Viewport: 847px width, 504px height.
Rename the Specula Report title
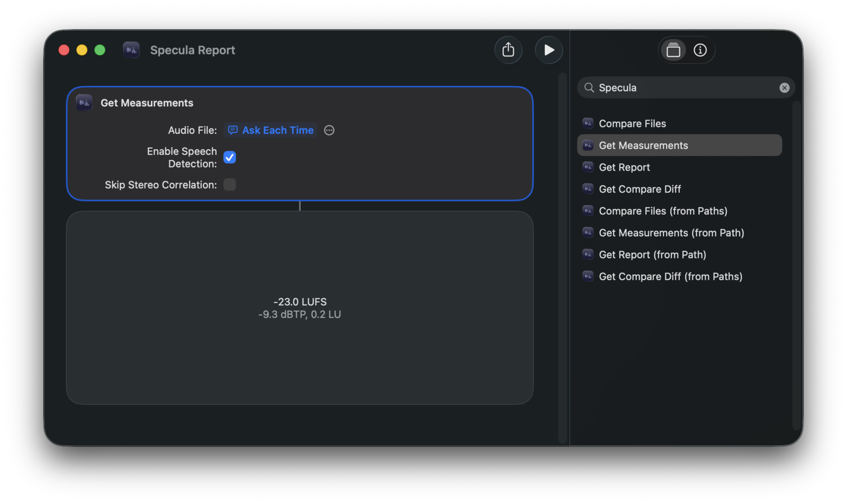pos(193,50)
